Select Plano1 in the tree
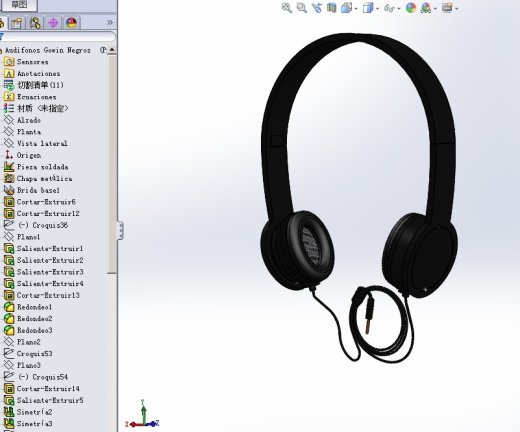The width and height of the screenshot is (520, 432). coord(28,237)
